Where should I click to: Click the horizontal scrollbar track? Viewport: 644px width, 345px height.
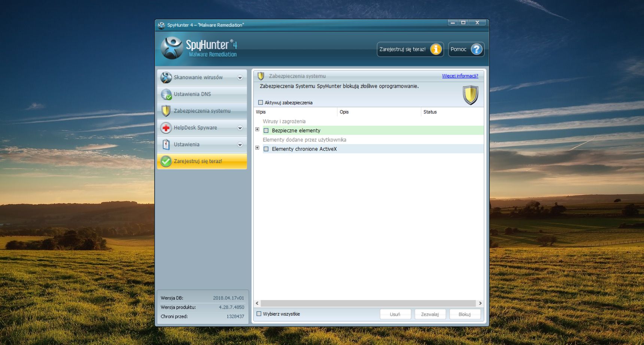368,303
